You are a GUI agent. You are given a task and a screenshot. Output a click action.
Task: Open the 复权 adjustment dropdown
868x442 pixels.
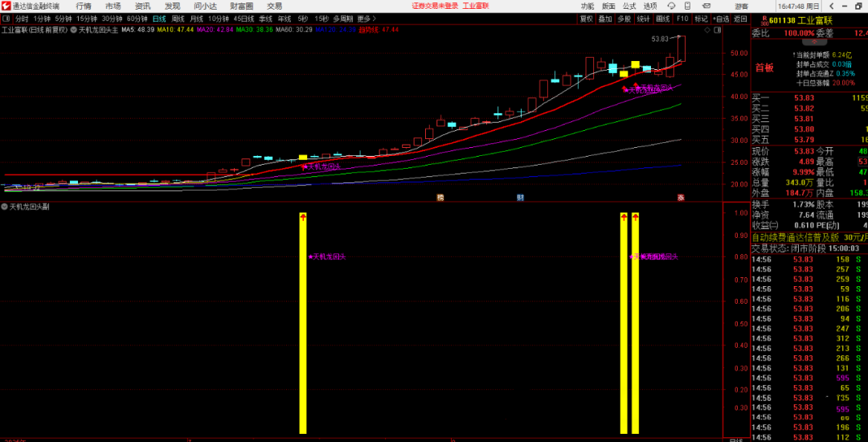(587, 18)
